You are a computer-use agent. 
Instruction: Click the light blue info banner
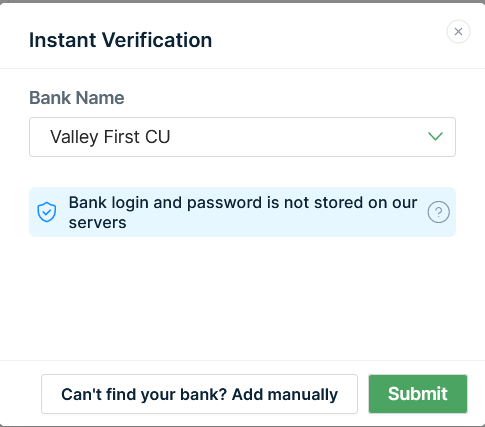tap(242, 212)
